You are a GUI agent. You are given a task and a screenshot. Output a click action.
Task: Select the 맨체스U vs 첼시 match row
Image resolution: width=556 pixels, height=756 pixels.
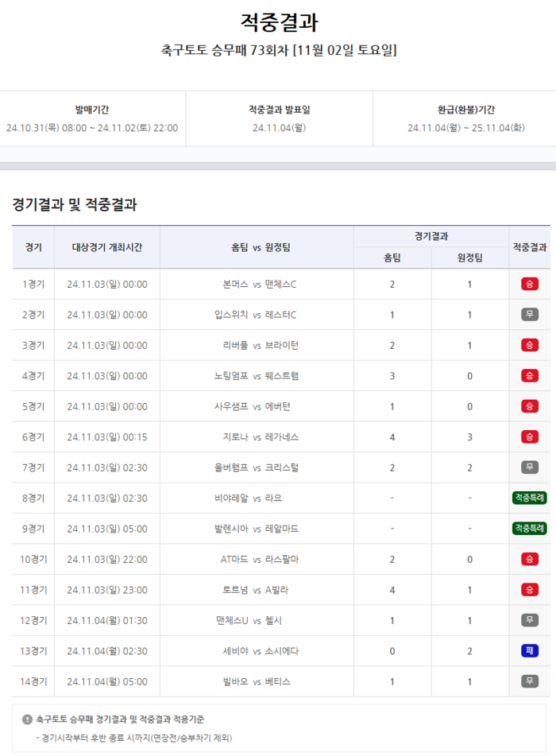pos(257,620)
